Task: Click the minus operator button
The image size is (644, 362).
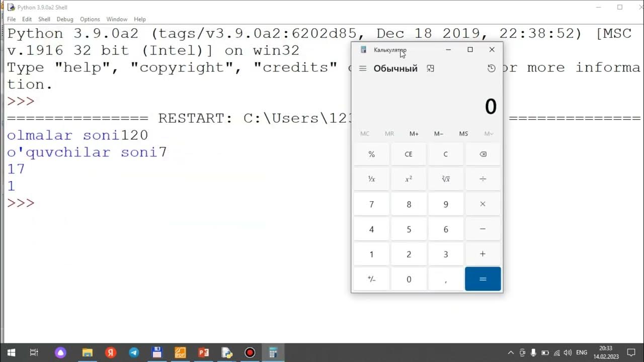Action: pyautogui.click(x=483, y=229)
